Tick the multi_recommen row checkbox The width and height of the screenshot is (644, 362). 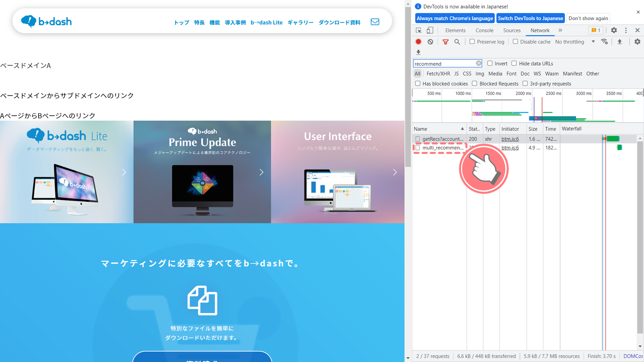coord(418,148)
